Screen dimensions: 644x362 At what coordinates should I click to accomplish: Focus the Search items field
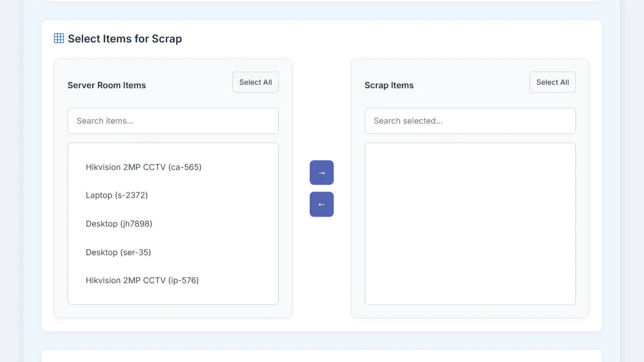[x=173, y=121]
